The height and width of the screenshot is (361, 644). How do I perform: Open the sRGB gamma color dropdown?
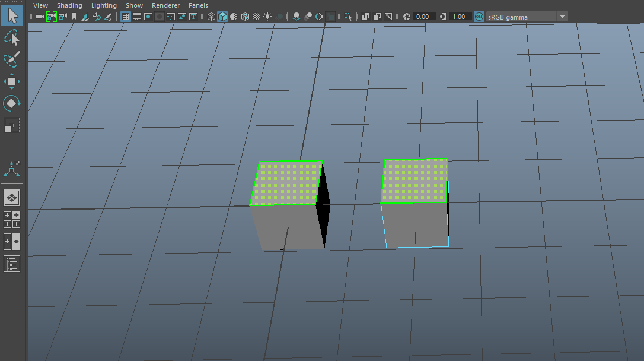561,16
